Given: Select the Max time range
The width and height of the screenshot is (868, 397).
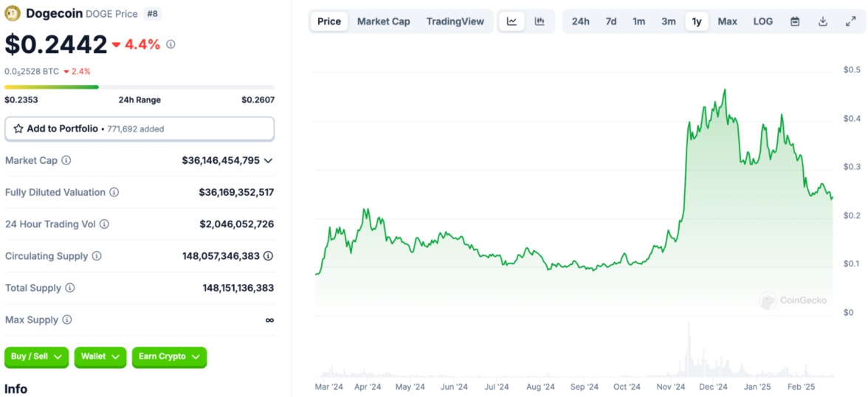Looking at the screenshot, I should point(727,21).
